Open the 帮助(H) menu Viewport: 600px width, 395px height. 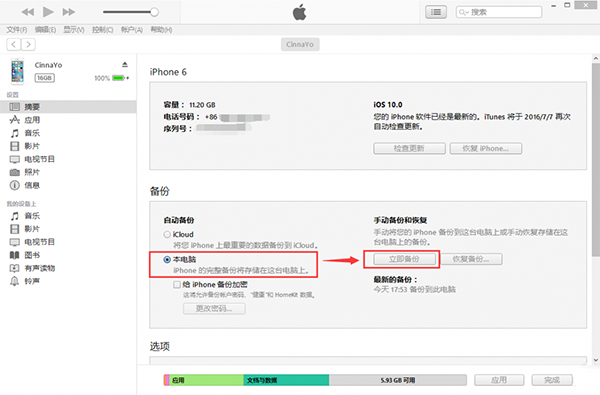coord(161,30)
